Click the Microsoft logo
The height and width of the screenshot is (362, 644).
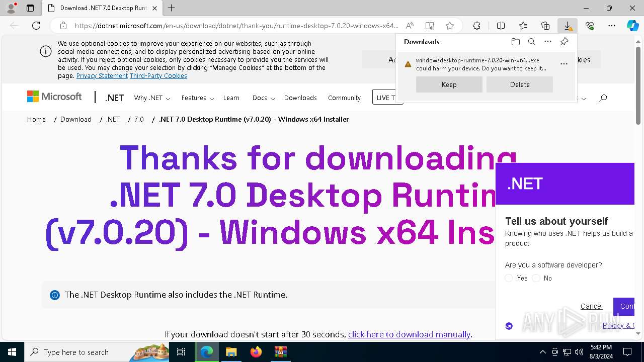click(54, 97)
